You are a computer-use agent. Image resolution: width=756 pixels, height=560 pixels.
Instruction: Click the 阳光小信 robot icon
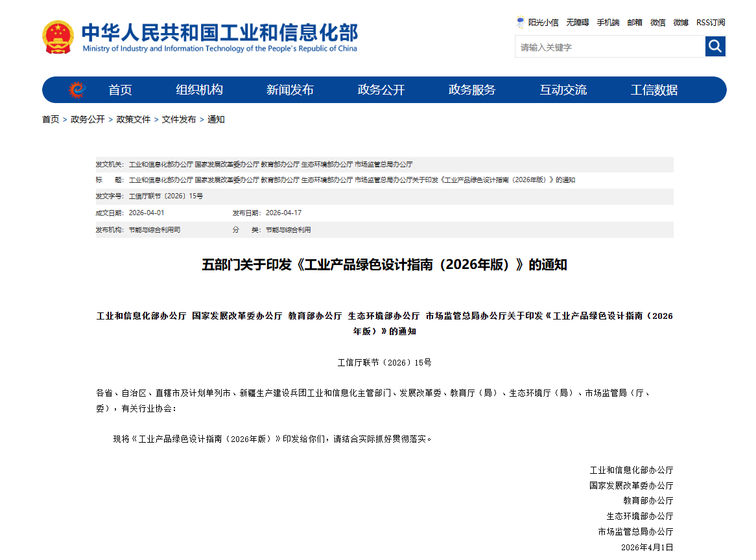coord(520,22)
